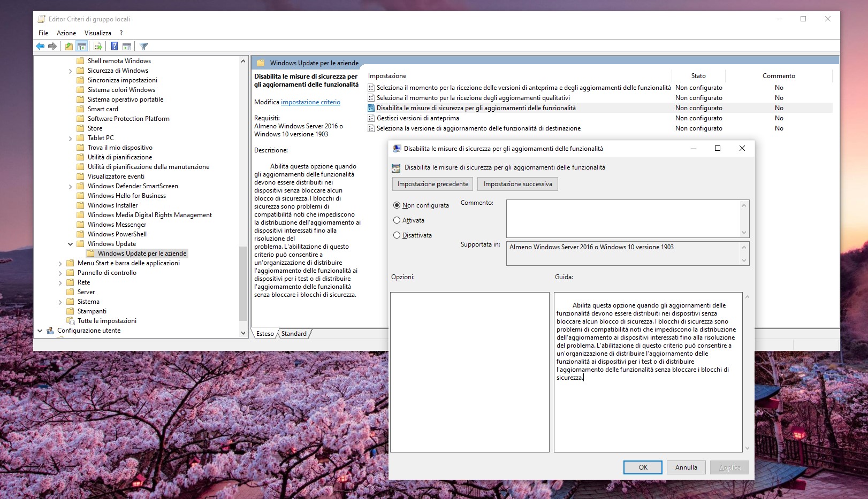Click the Export list toolbar icon

coord(97,47)
